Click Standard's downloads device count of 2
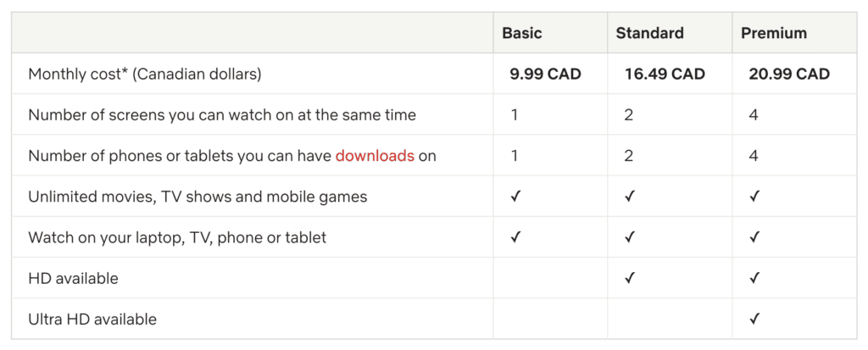 [628, 156]
